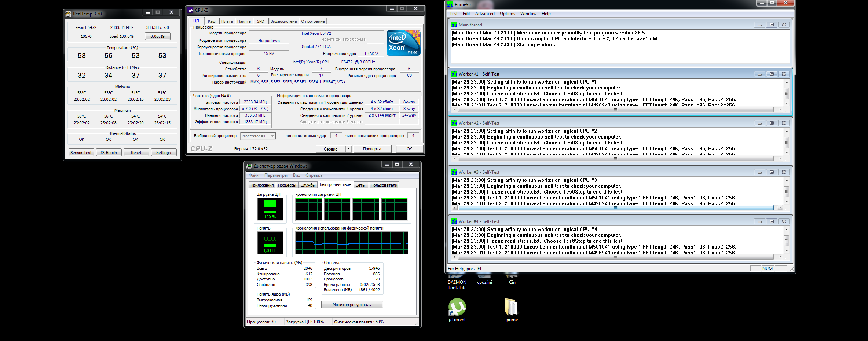Click the Worker #4 scroll-up arrow

pos(786,230)
